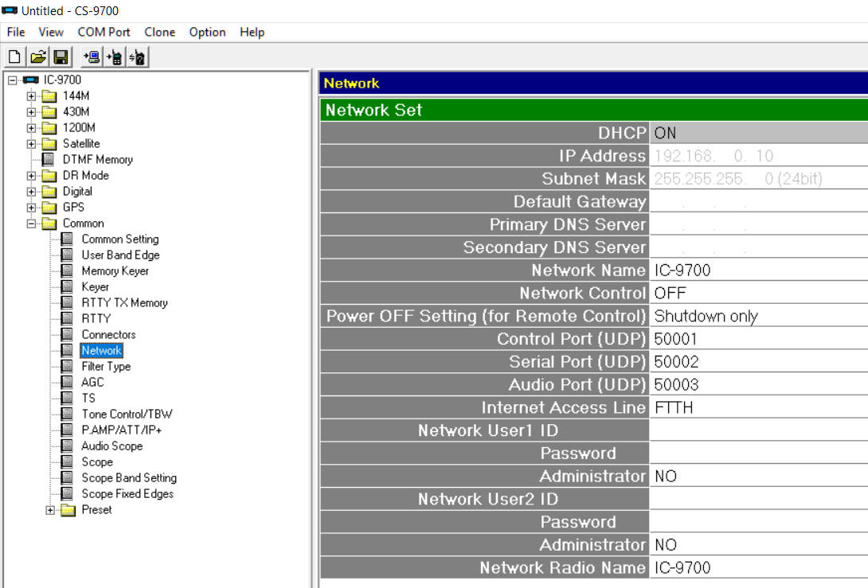Open the COM Port menu
The width and height of the screenshot is (868, 588).
(104, 32)
